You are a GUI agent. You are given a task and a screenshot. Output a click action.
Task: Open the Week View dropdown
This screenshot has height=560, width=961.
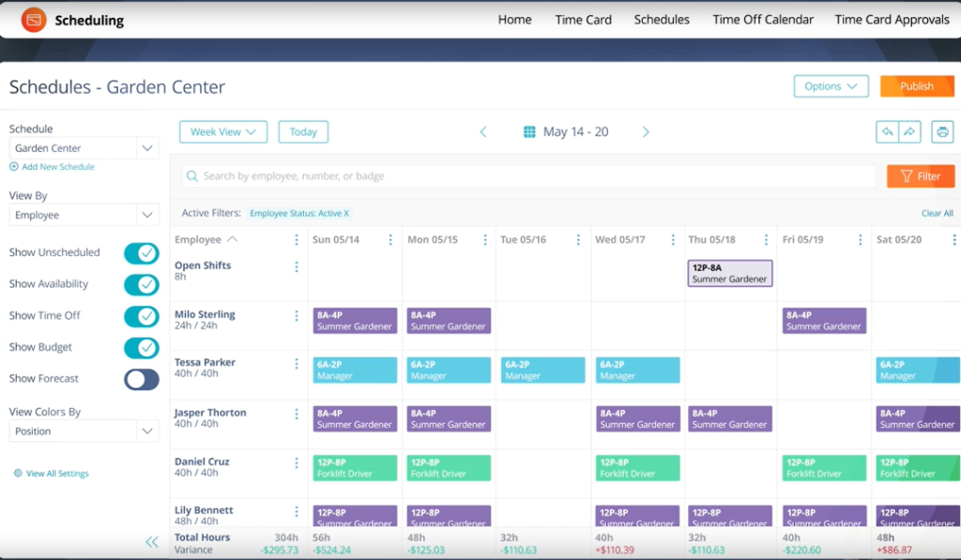tap(223, 132)
